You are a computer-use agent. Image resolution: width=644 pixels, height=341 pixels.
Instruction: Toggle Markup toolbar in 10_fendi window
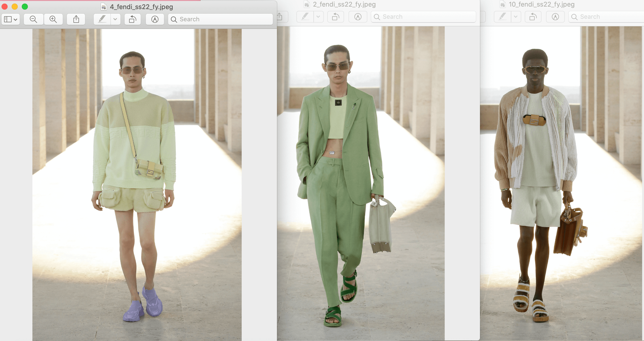[555, 17]
